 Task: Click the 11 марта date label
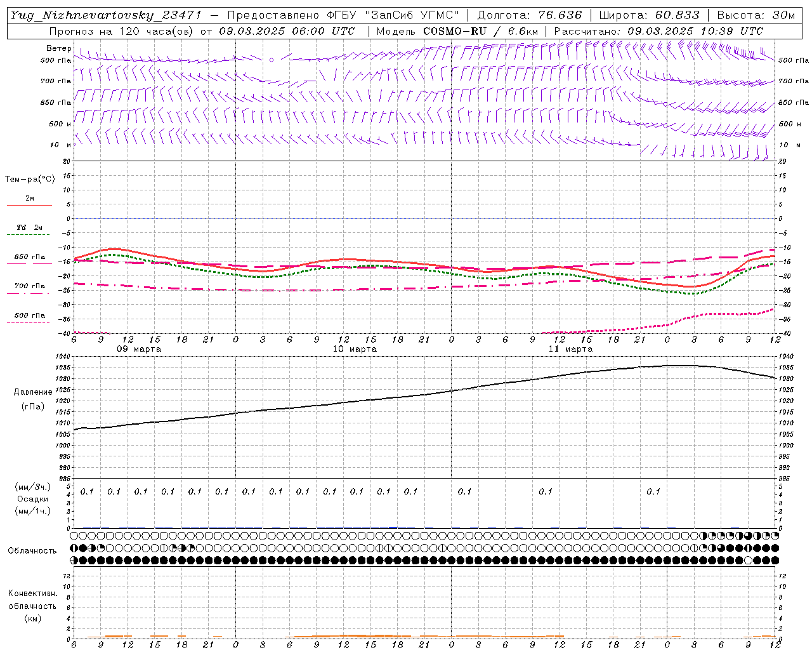pos(570,348)
